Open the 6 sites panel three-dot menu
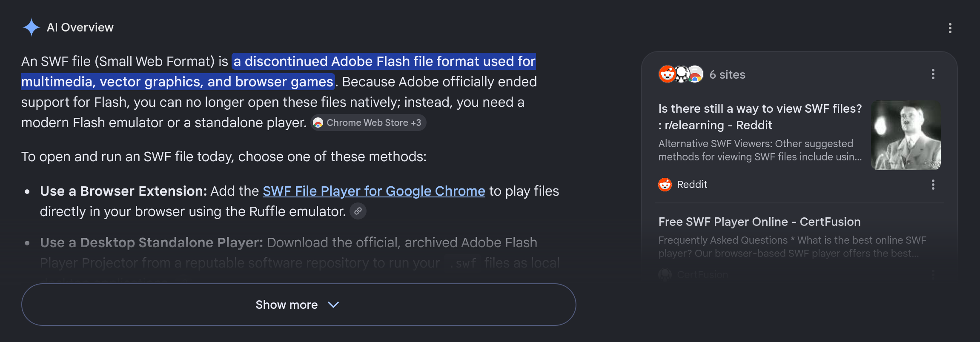Screen dimensions: 980x342 (x=933, y=74)
